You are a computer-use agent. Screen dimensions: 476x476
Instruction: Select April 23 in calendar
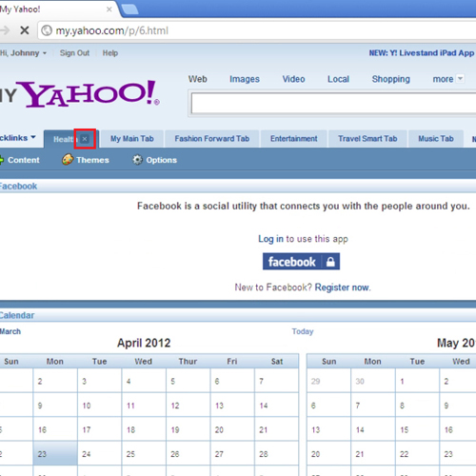(55, 453)
